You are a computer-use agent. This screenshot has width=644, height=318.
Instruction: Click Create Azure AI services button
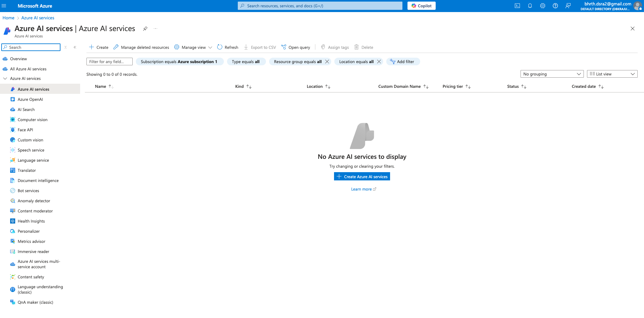point(362,177)
